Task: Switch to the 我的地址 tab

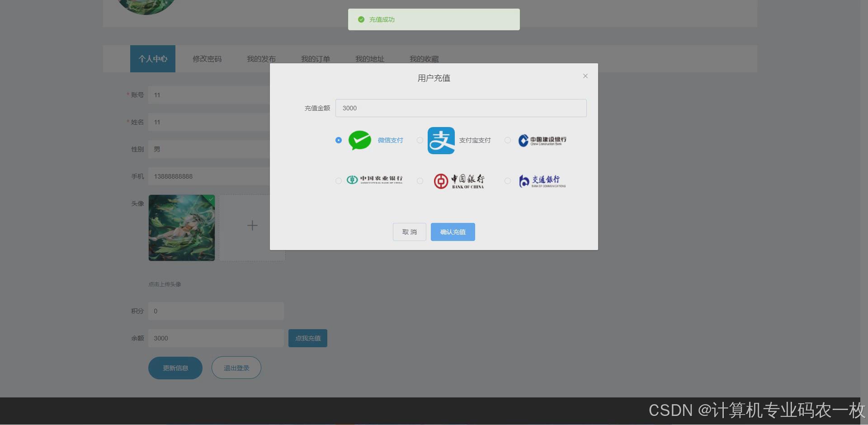Action: pyautogui.click(x=370, y=59)
